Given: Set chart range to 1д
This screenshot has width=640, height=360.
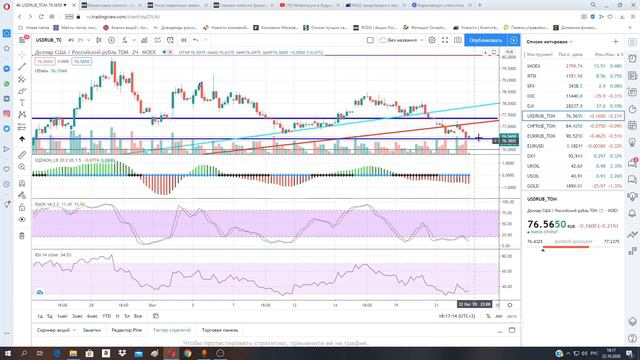Looking at the screenshot, I should click(x=40, y=316).
